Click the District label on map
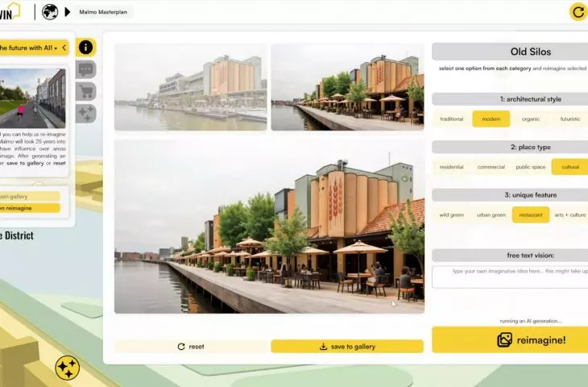The height and width of the screenshot is (387, 588). click(x=17, y=235)
